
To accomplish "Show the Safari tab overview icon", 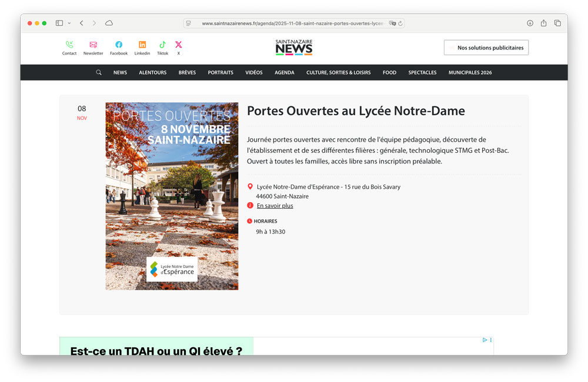I will click(x=557, y=23).
